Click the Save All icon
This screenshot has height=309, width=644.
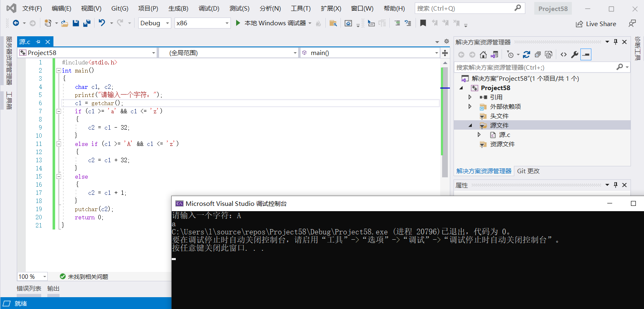(86, 23)
